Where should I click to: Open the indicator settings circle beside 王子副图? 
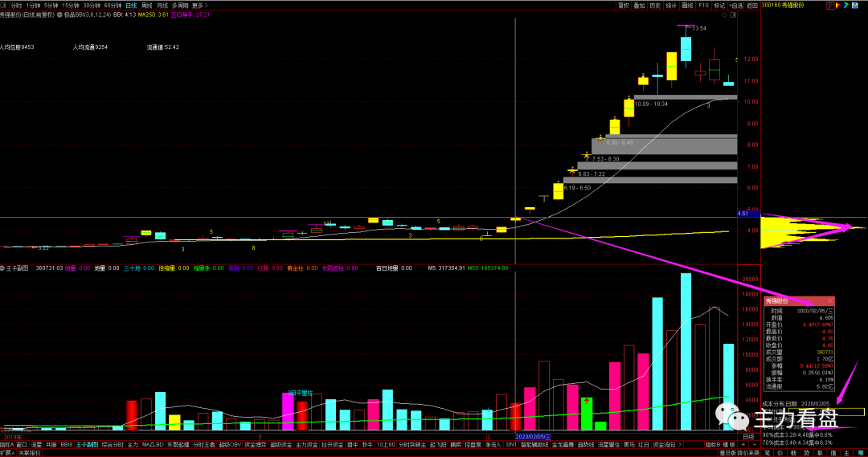pyautogui.click(x=2, y=268)
